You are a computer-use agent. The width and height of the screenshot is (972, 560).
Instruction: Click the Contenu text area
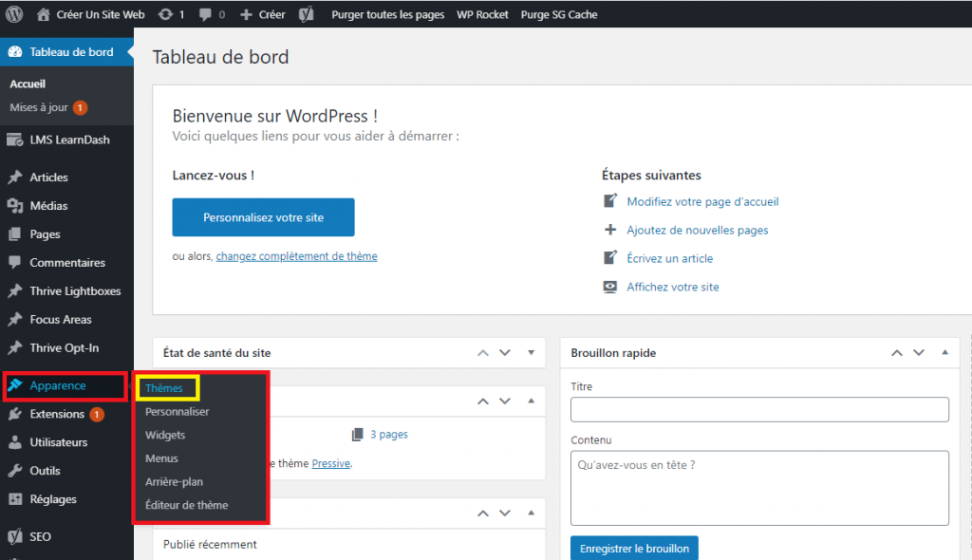[x=759, y=488]
